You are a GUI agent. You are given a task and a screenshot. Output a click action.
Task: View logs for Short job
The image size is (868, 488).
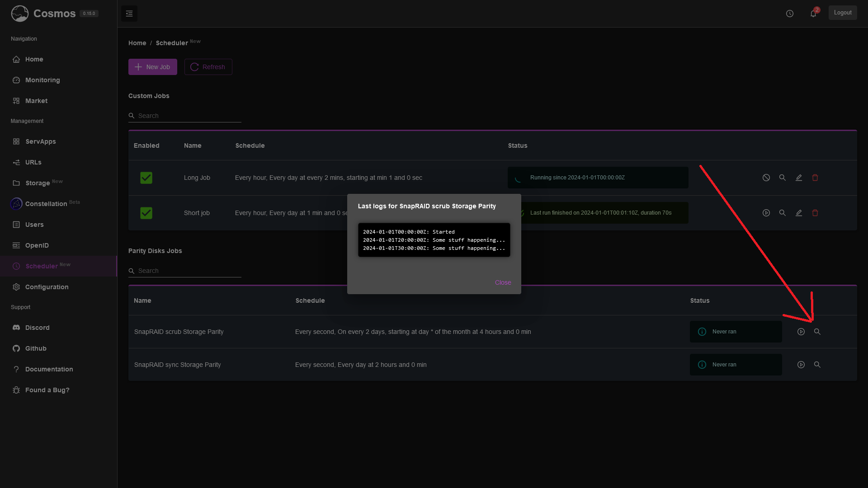tap(783, 213)
